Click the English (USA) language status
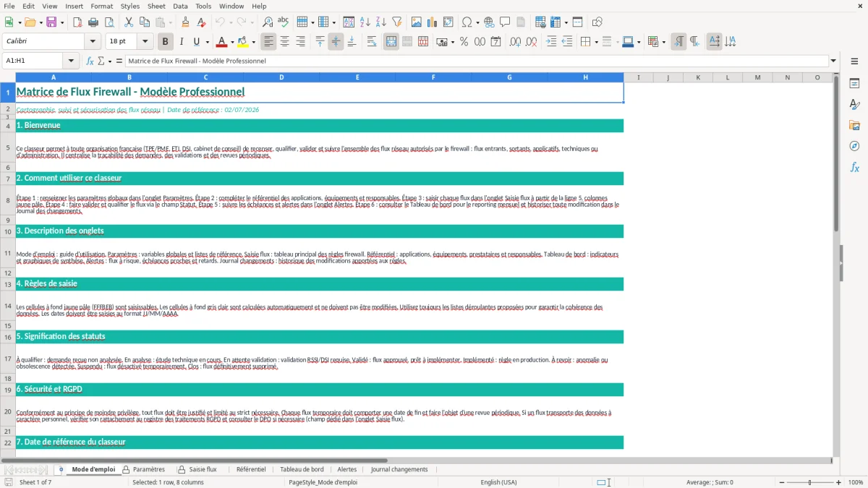The image size is (868, 488). 498,482
